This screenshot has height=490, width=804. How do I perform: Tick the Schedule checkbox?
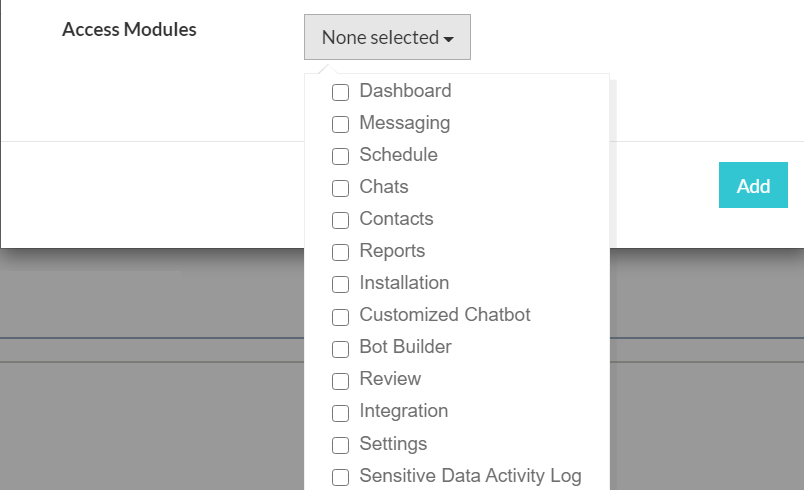coord(341,156)
